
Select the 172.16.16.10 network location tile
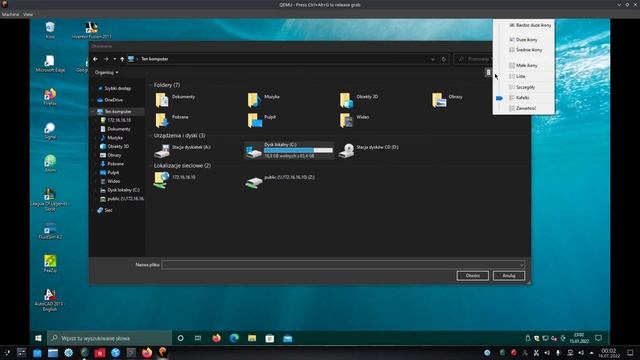point(175,180)
